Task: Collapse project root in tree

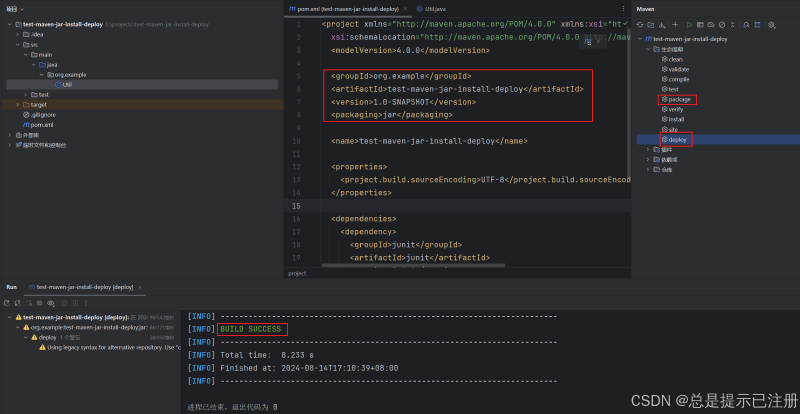Action: [x=10, y=25]
